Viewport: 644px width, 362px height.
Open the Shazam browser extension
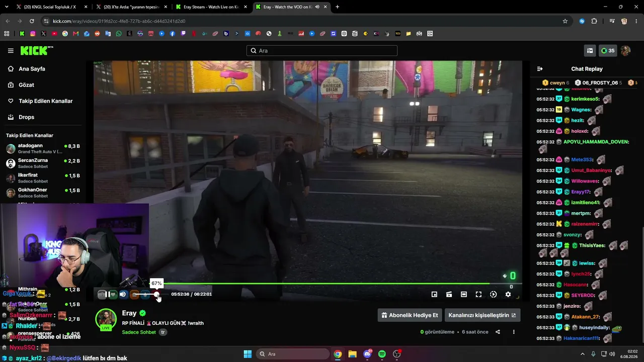click(582, 21)
